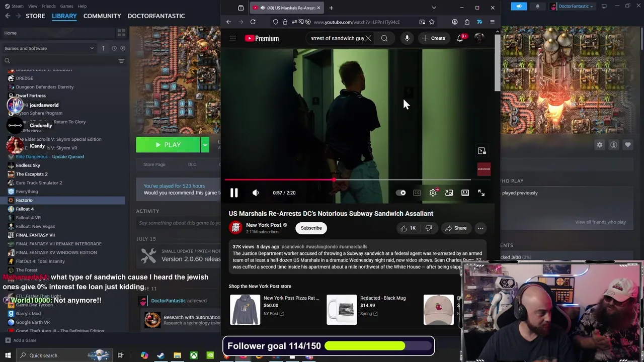The image size is (644, 362).
Task: Like the video with thumbs up
Action: [408, 228]
